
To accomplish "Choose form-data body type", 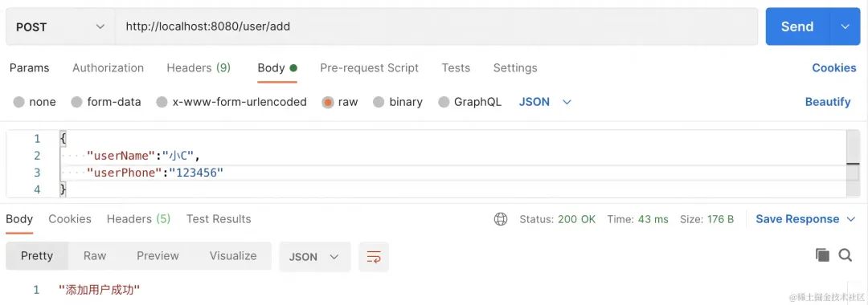I will coord(77,102).
